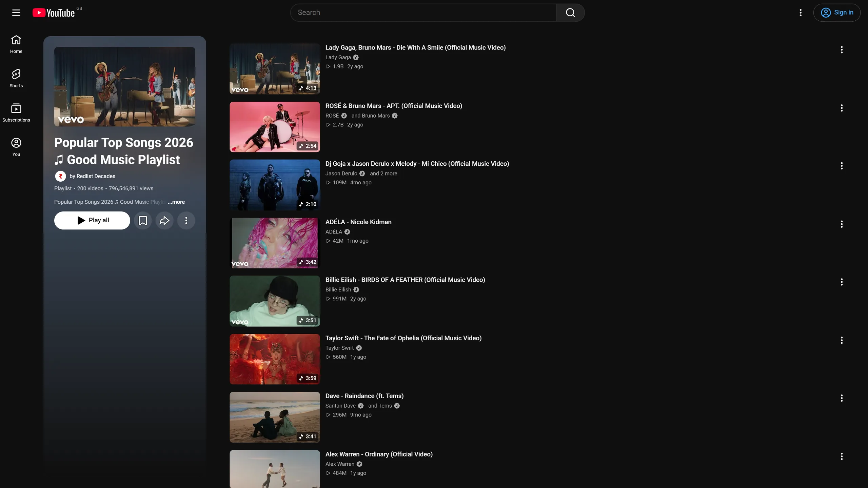Open Home in sidebar
Screen dimensions: 868x488
coord(16,44)
